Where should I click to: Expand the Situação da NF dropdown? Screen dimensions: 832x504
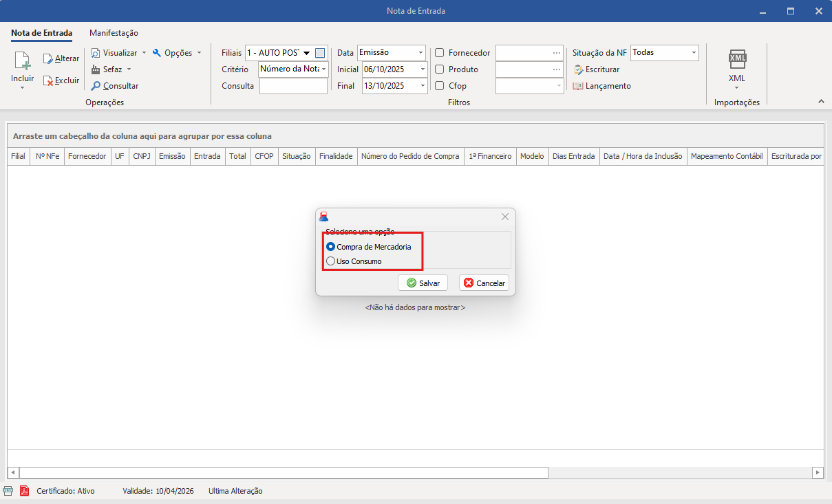694,53
